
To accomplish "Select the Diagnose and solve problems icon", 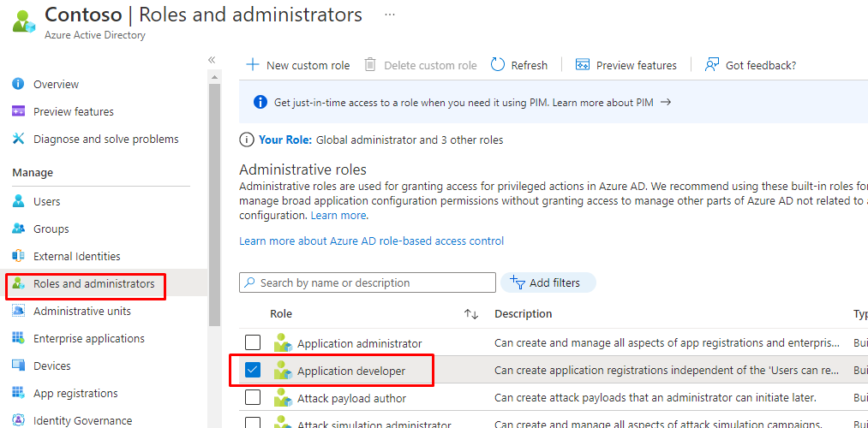I will [x=18, y=139].
